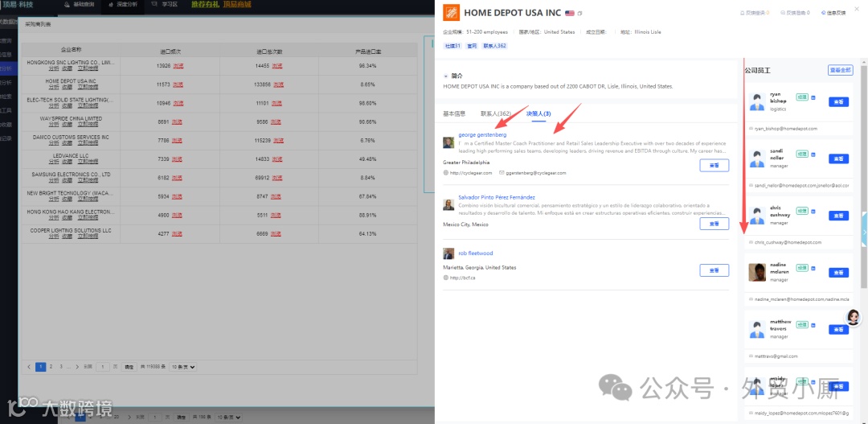This screenshot has width=868, height=424.
Task: Click globe icon next to http://bcf.ca
Action: point(445,278)
